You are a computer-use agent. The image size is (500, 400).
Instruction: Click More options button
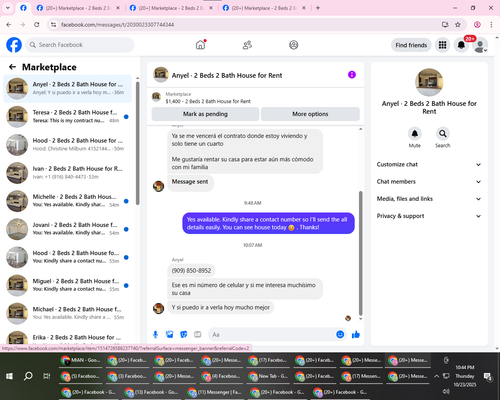[310, 114]
